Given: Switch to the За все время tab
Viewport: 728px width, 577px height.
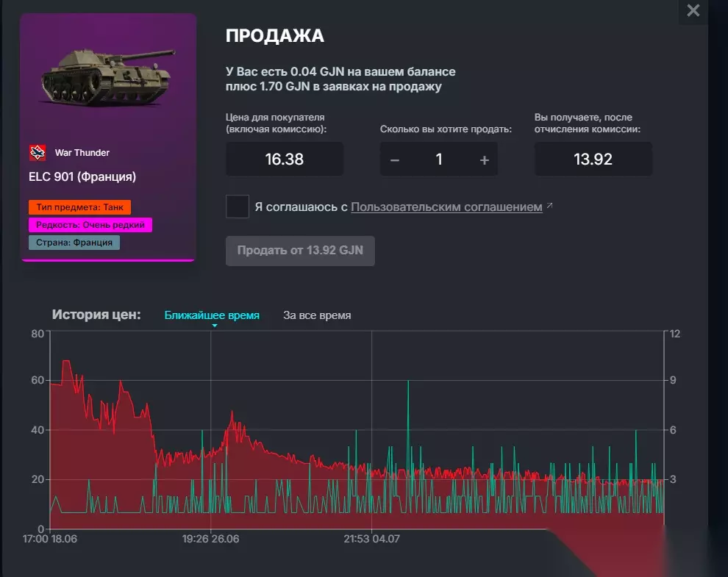Looking at the screenshot, I should [317, 315].
